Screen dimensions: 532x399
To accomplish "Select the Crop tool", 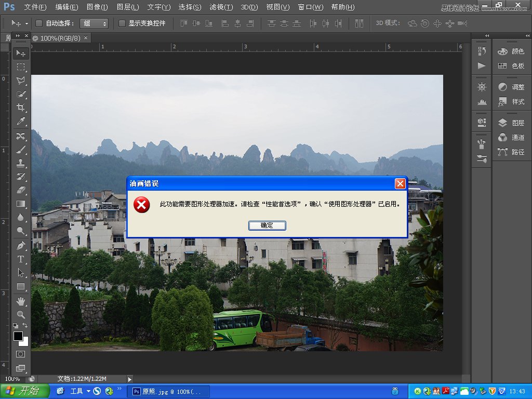I will coord(21,108).
